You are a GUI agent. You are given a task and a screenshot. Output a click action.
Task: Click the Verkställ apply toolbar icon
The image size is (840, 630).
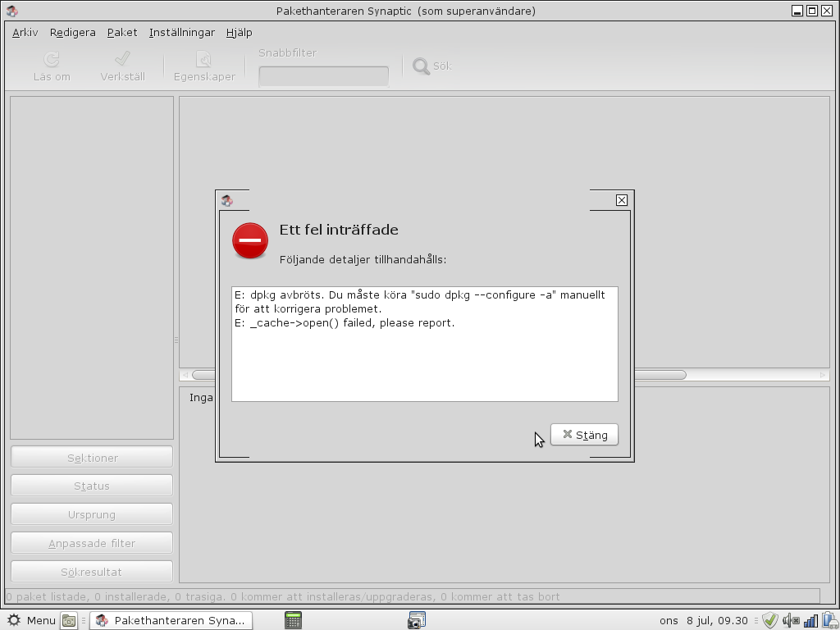point(122,58)
